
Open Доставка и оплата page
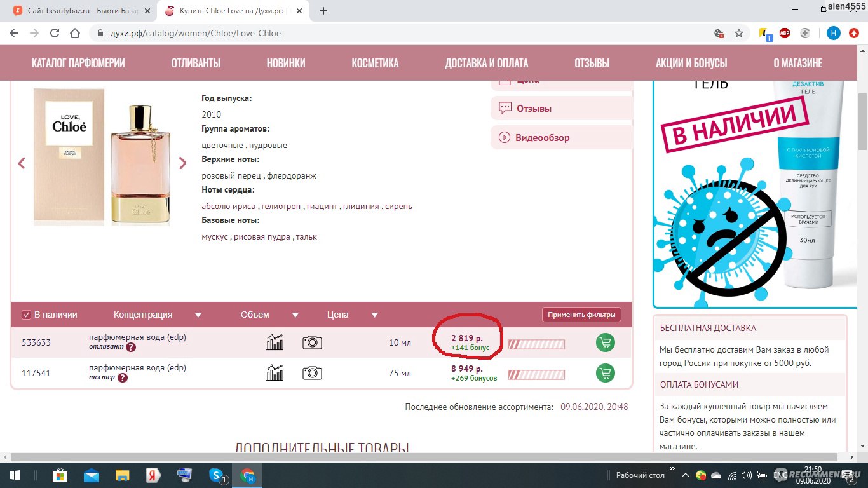pyautogui.click(x=487, y=63)
